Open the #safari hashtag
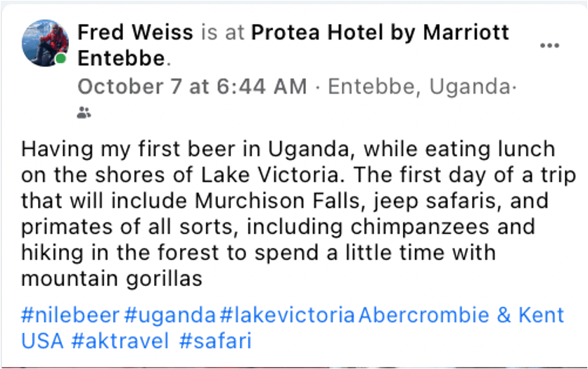Image resolution: width=588 pixels, height=369 pixels. 215,342
